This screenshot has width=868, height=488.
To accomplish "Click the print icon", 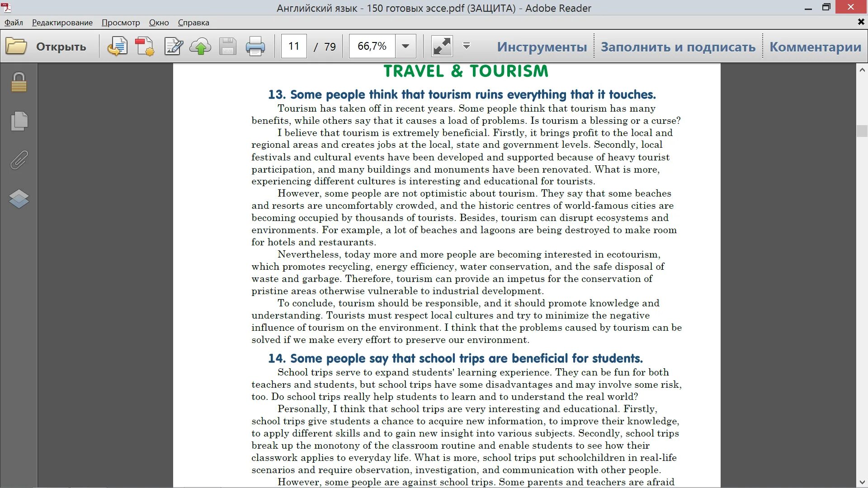I will click(255, 47).
